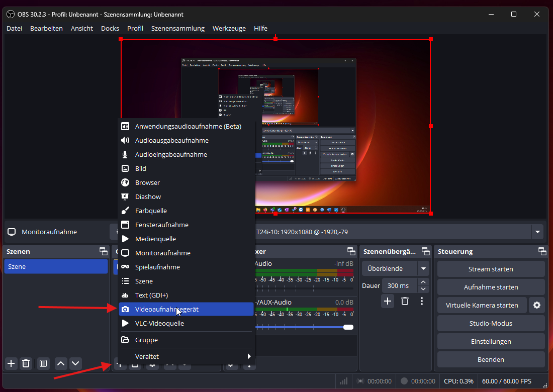Viewport: 553px width, 392px height.
Task: Open virtual camera settings gear icon
Action: [x=537, y=305]
